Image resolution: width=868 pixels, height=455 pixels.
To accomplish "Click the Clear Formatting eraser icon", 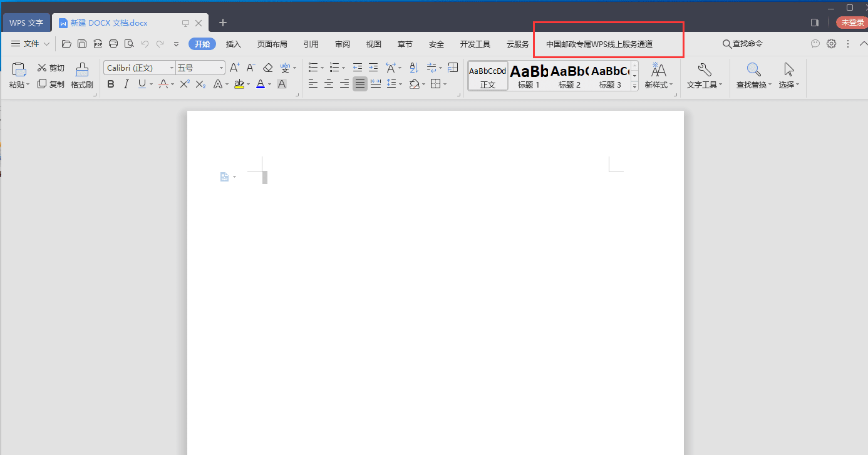I will point(267,68).
